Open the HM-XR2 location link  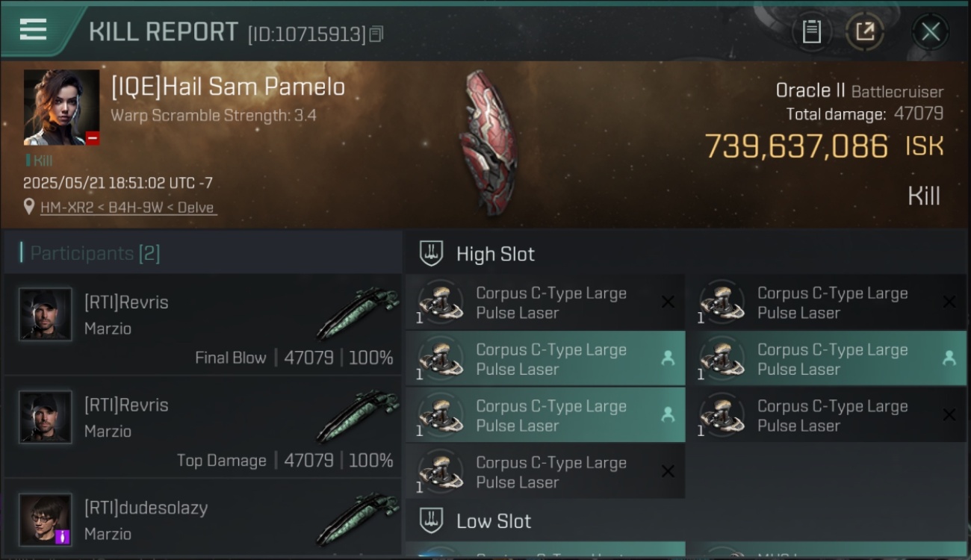pyautogui.click(x=128, y=208)
